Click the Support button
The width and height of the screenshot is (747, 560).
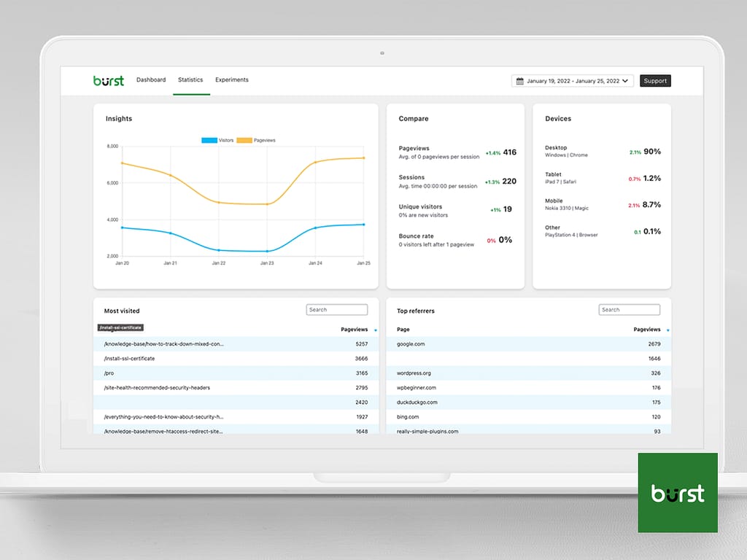[x=655, y=81]
